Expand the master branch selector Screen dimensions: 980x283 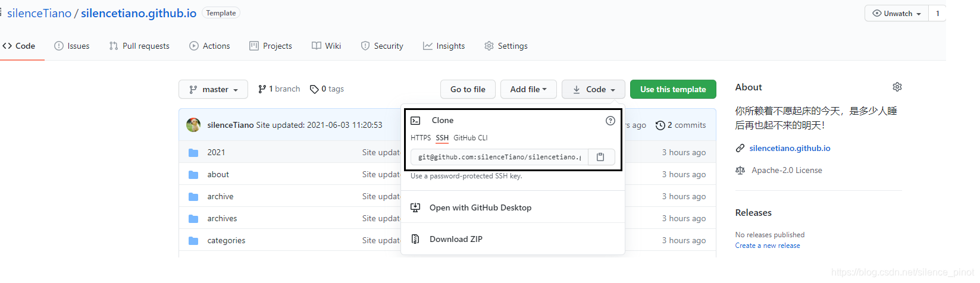(213, 89)
